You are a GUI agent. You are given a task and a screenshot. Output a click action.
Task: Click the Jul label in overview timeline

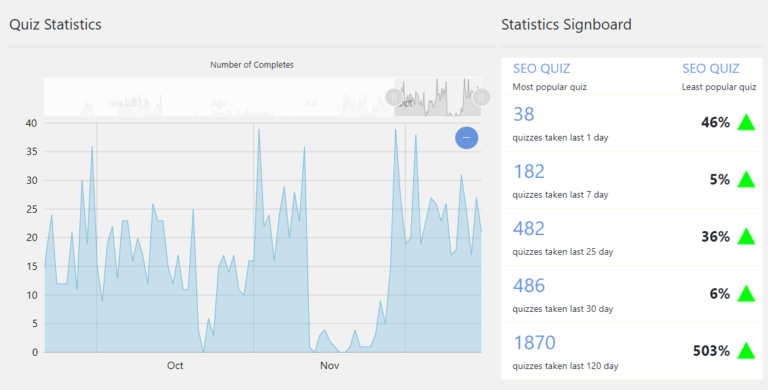click(x=311, y=103)
